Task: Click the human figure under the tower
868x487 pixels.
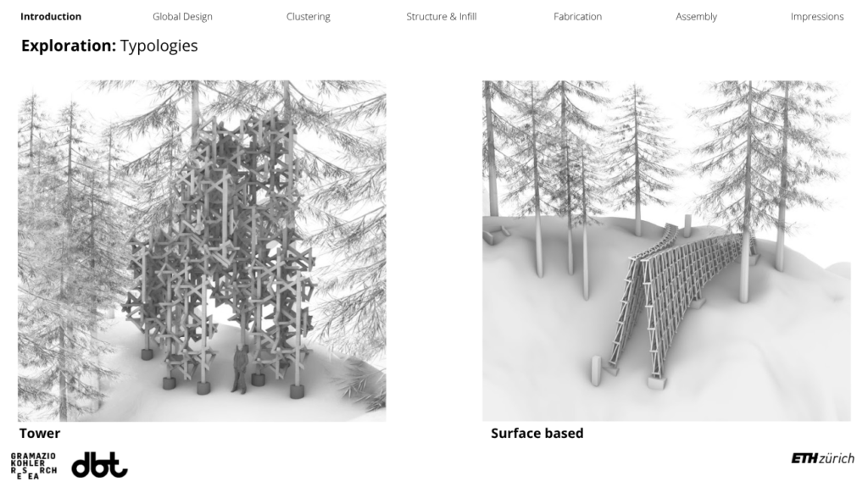Action: pyautogui.click(x=240, y=369)
